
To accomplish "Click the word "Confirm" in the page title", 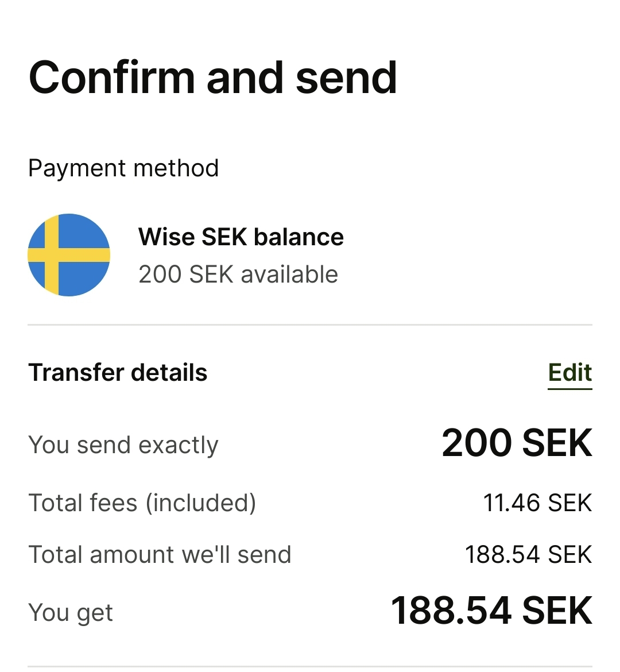I will click(x=112, y=78).
